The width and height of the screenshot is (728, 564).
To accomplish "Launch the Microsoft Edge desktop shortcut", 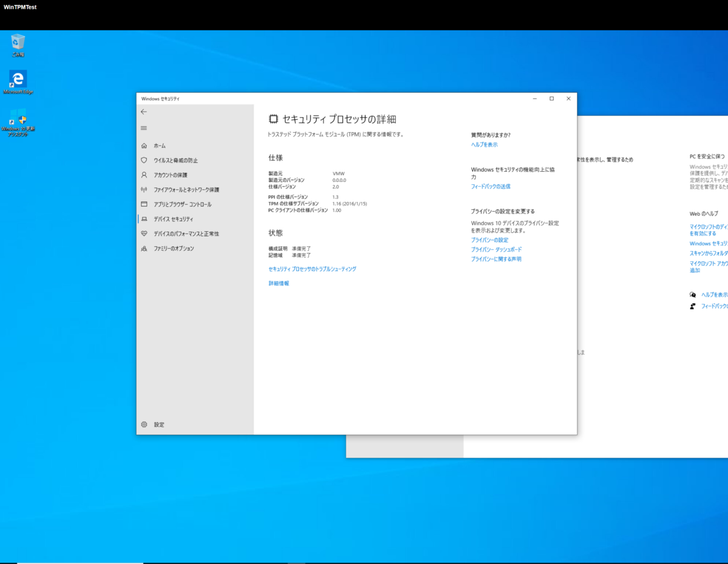I will click(x=18, y=82).
